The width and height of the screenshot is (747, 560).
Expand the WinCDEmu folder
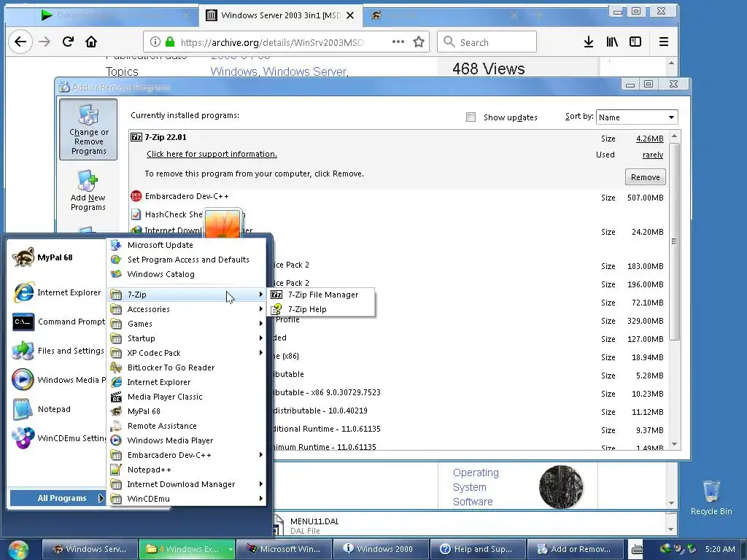tap(186, 499)
